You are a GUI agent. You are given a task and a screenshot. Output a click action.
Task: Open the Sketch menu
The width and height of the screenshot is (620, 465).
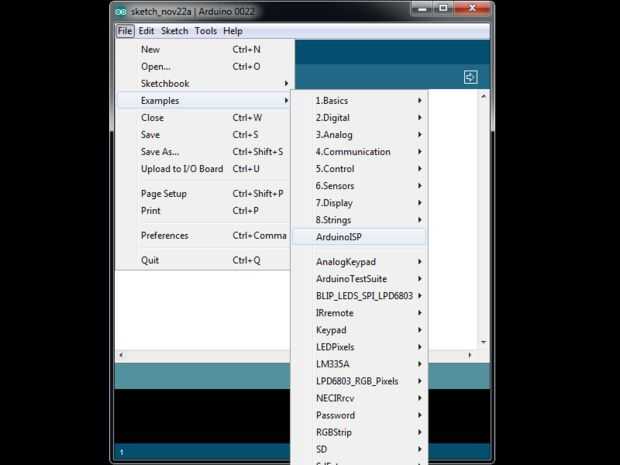click(x=174, y=31)
